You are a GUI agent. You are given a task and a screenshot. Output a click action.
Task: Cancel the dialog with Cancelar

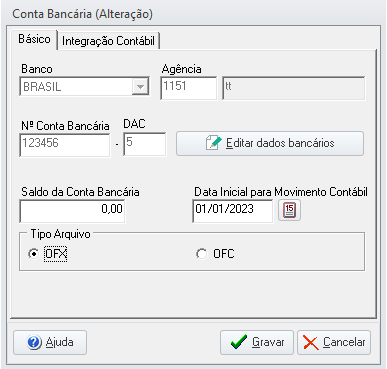(334, 342)
